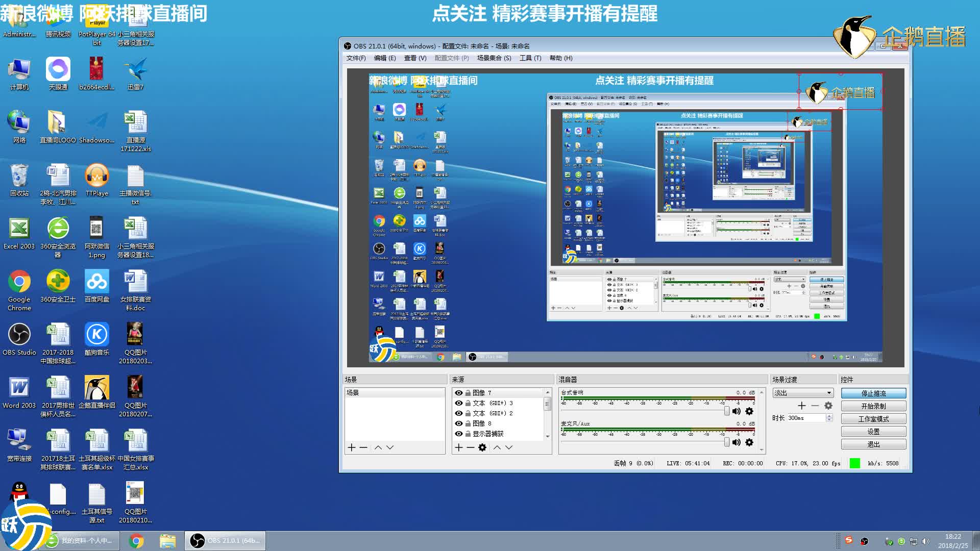The height and width of the screenshot is (551, 980).
Task: Open the 工具(T) menu
Action: 530,58
